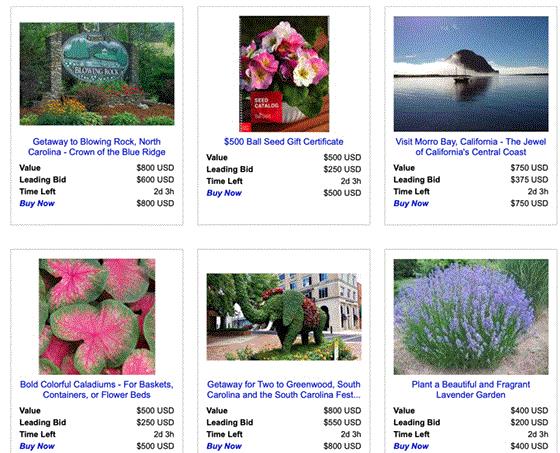
Task: Open the Blowing Rock sign photo
Action: (97, 74)
